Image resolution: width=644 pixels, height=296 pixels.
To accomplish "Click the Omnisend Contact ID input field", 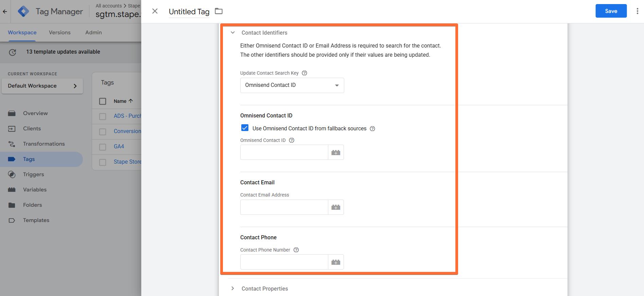I will (x=284, y=152).
